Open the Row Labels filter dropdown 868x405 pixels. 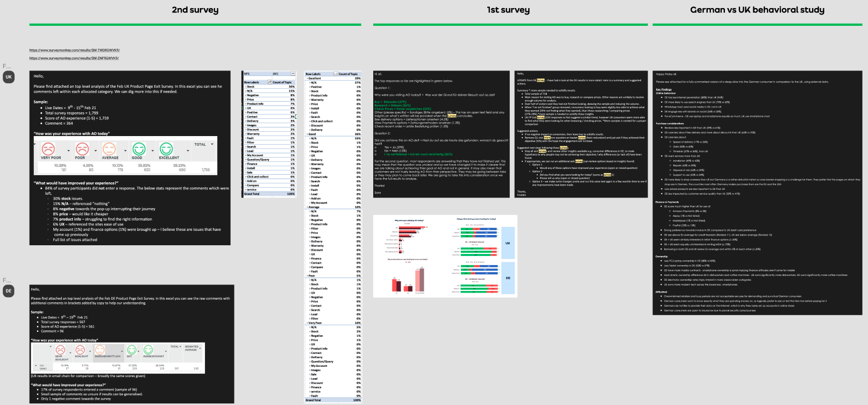point(270,82)
